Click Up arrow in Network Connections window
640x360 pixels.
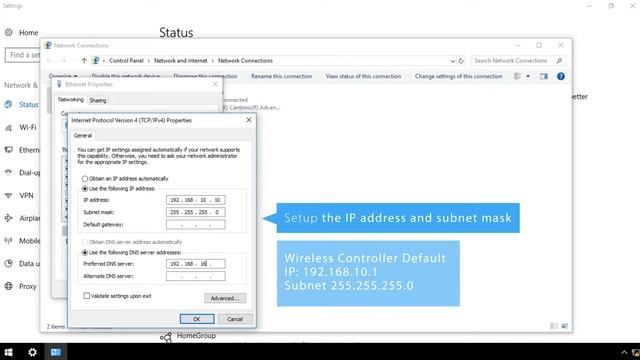[x=84, y=61]
